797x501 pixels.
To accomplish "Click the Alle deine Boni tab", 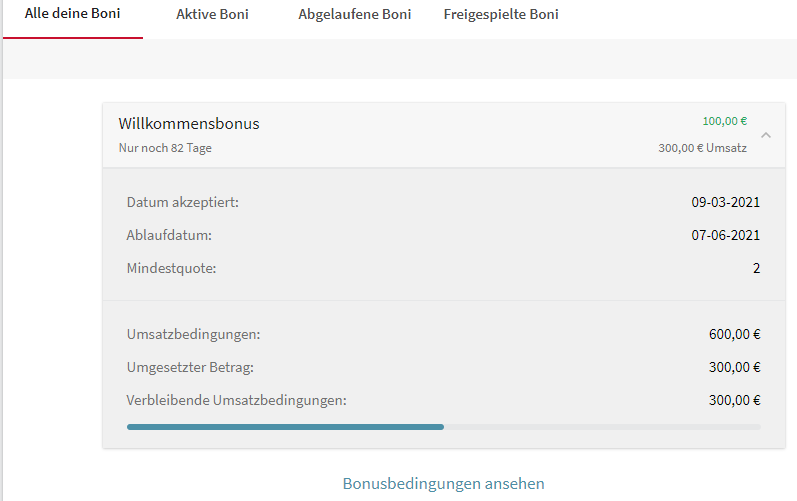I will click(72, 15).
